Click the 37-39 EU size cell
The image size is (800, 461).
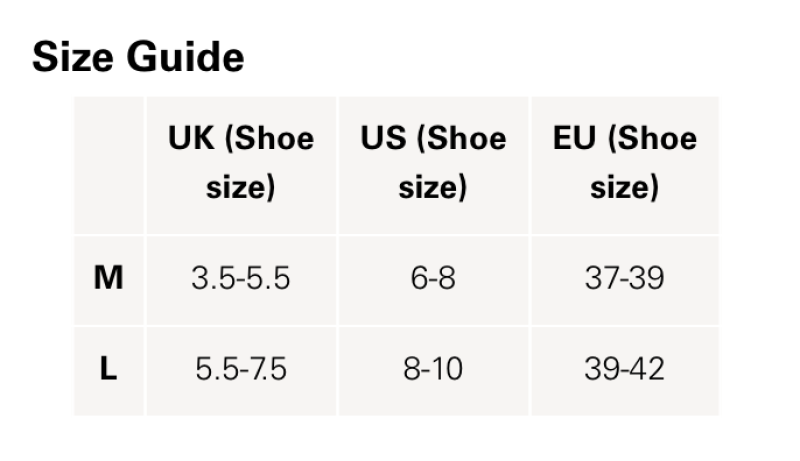coord(625,278)
